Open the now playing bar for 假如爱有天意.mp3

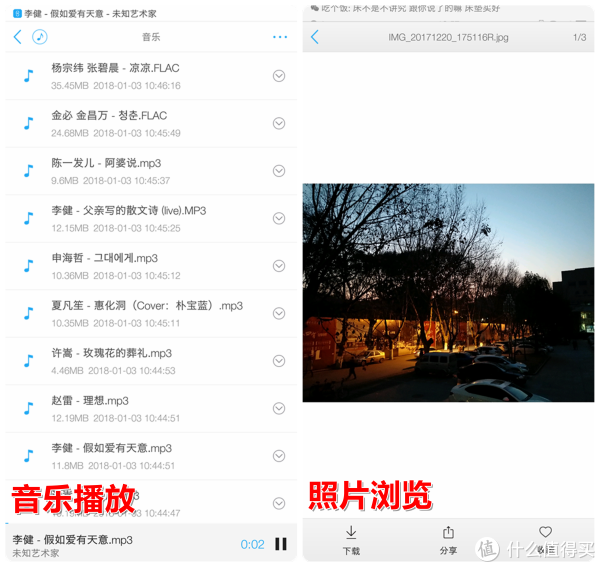110,545
